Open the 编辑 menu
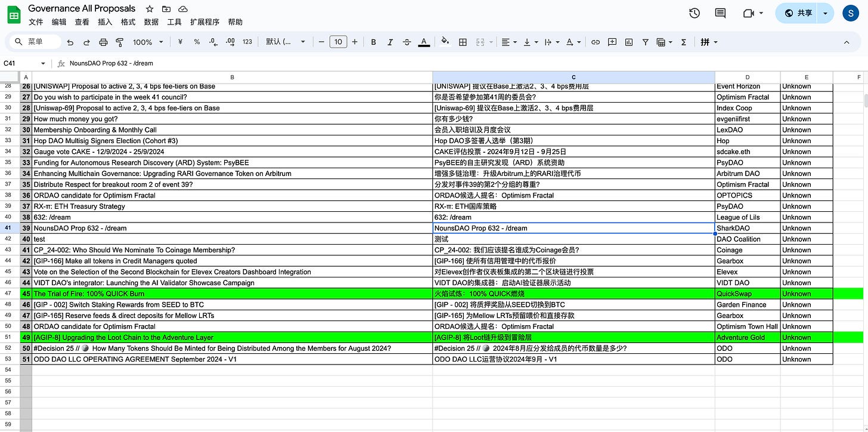The height and width of the screenshot is (432, 868). click(59, 22)
